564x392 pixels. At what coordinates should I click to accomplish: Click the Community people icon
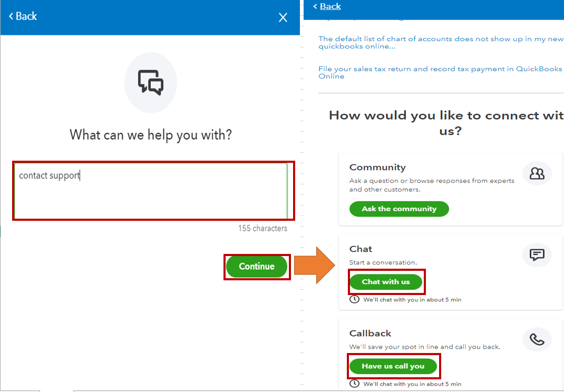[x=537, y=174]
